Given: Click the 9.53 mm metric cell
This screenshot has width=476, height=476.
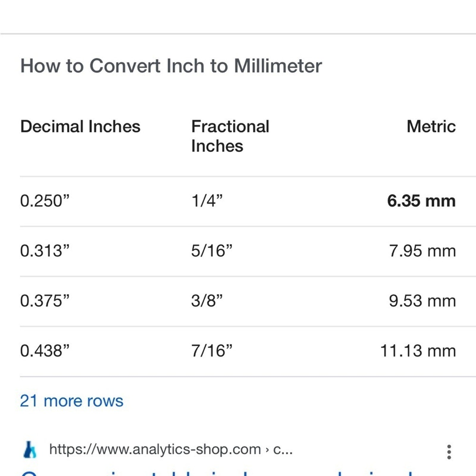Looking at the screenshot, I should tap(422, 301).
